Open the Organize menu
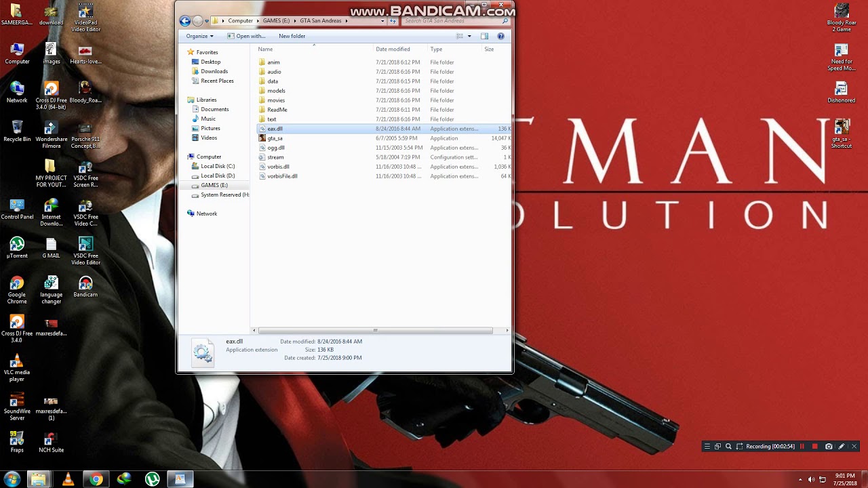The width and height of the screenshot is (868, 488). (x=199, y=36)
